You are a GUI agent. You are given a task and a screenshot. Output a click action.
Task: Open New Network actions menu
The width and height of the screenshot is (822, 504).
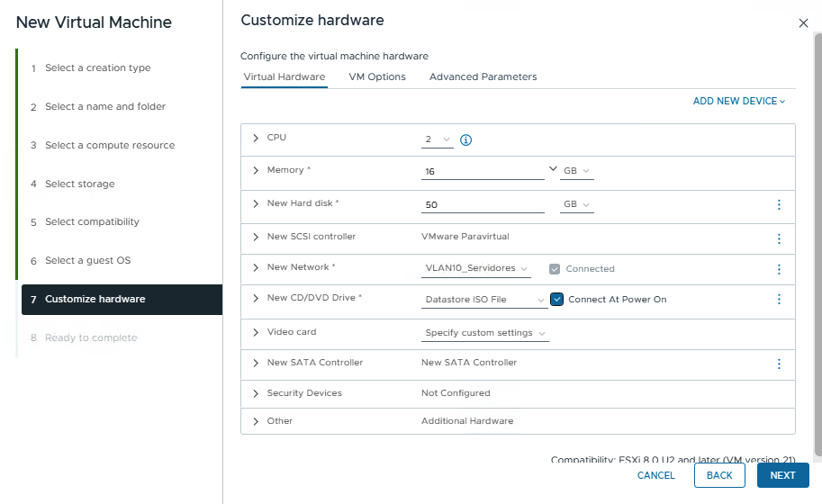[779, 269]
